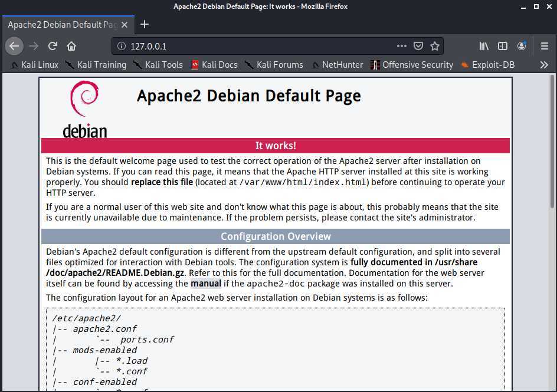
Task: Open a new tab with the plus button
Action: [x=145, y=25]
